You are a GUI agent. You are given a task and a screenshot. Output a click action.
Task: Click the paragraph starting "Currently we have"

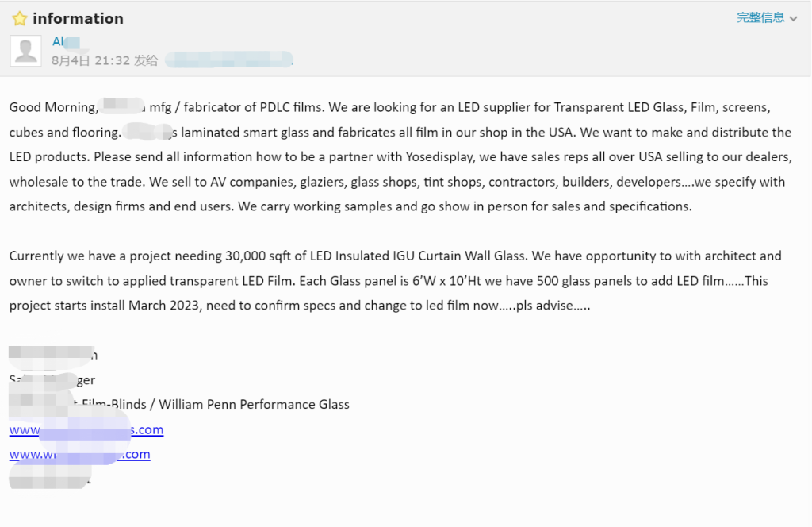pyautogui.click(x=396, y=280)
